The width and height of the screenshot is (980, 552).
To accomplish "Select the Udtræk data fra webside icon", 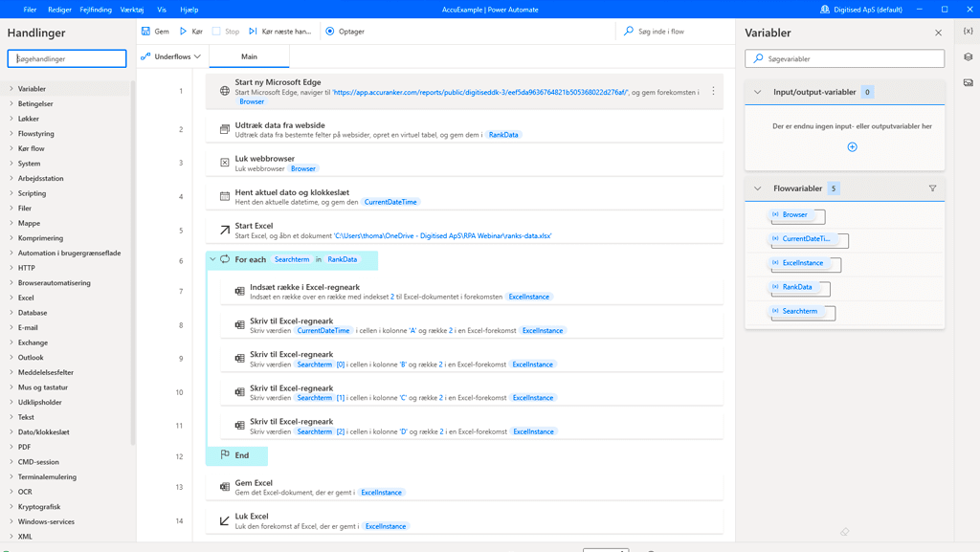I will click(224, 129).
